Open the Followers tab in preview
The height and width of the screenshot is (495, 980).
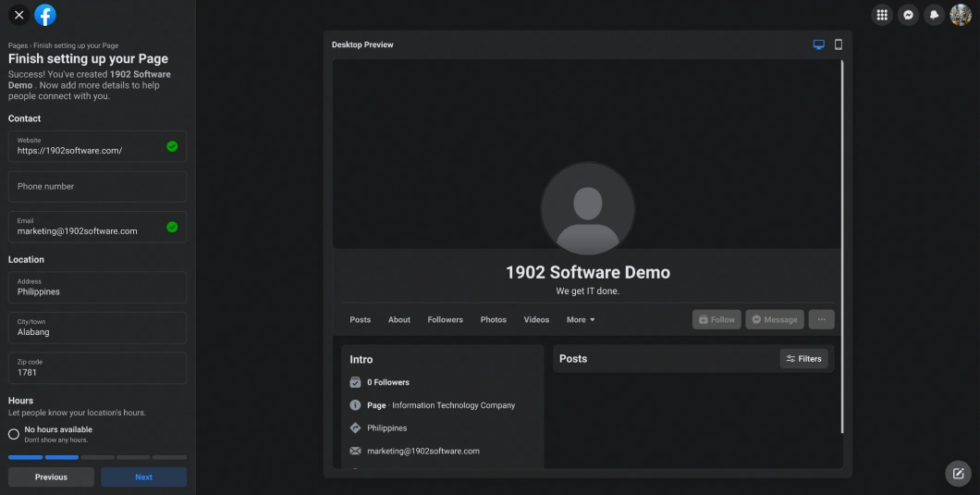(x=445, y=320)
